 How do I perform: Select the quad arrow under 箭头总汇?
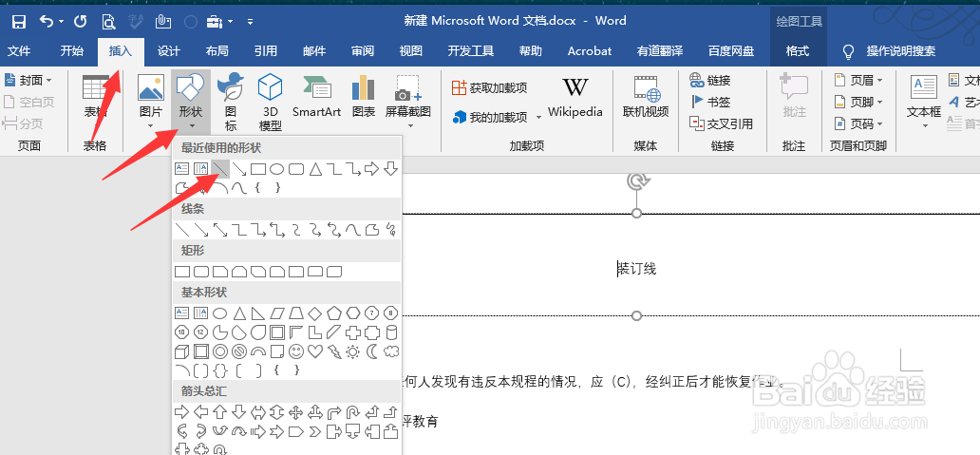pos(296,412)
